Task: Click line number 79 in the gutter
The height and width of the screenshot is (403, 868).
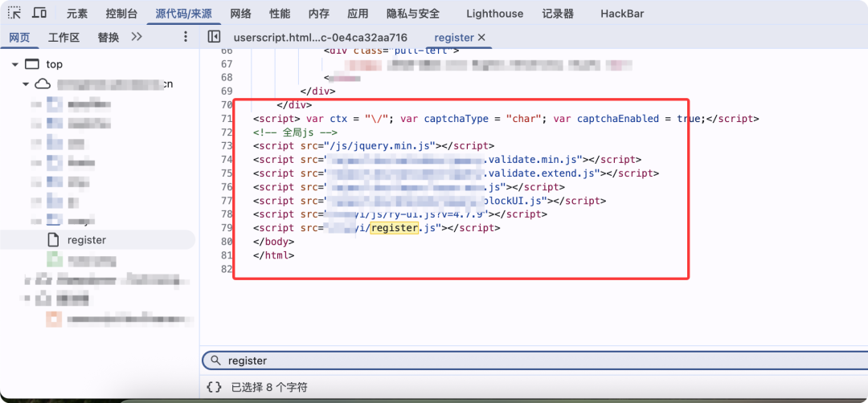Action: coord(226,228)
